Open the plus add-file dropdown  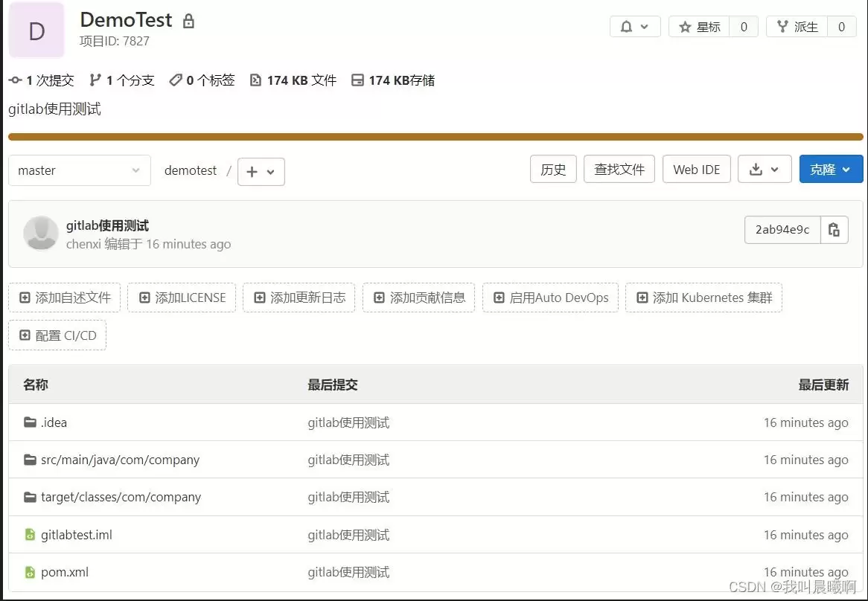pos(261,171)
